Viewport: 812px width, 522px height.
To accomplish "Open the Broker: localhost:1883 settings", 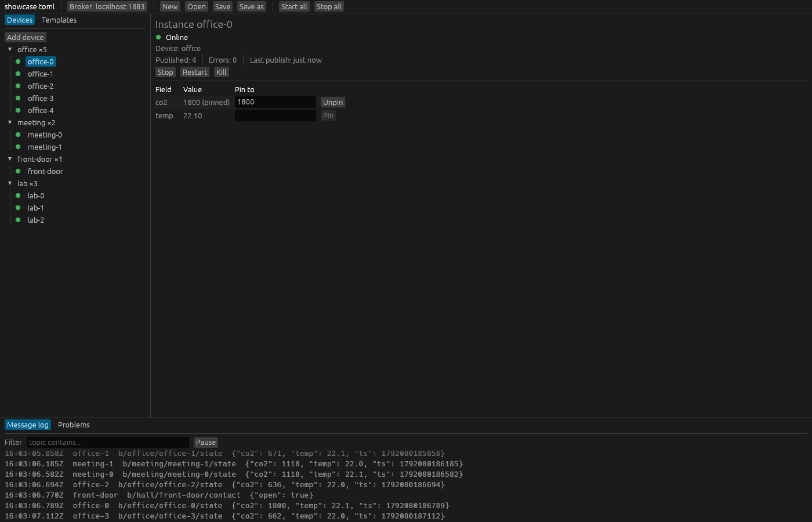I will pyautogui.click(x=107, y=6).
